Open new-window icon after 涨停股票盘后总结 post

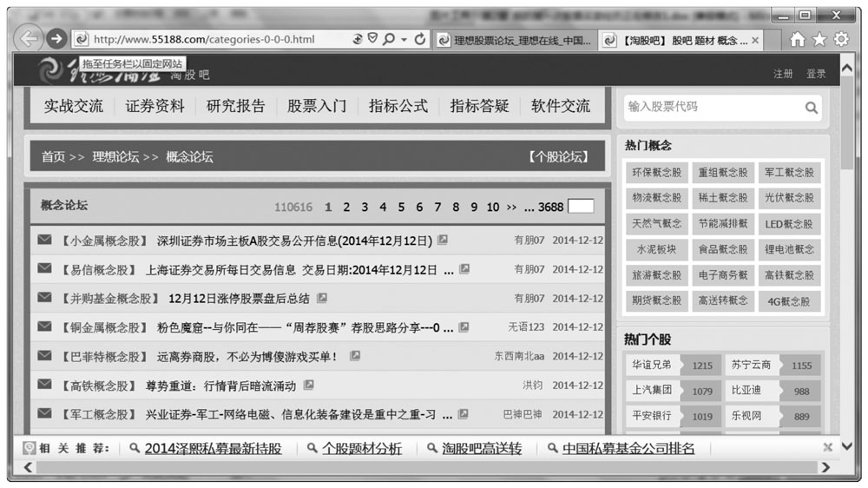click(x=322, y=298)
